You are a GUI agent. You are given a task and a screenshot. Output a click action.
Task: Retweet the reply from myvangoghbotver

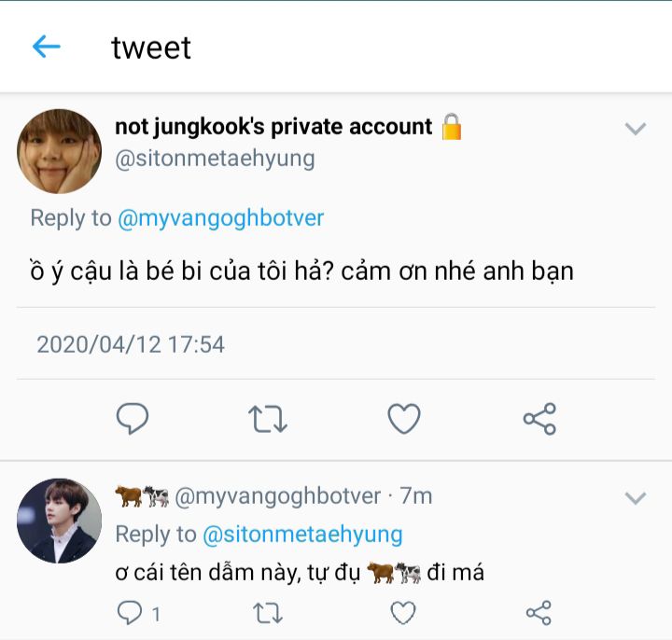[268, 613]
